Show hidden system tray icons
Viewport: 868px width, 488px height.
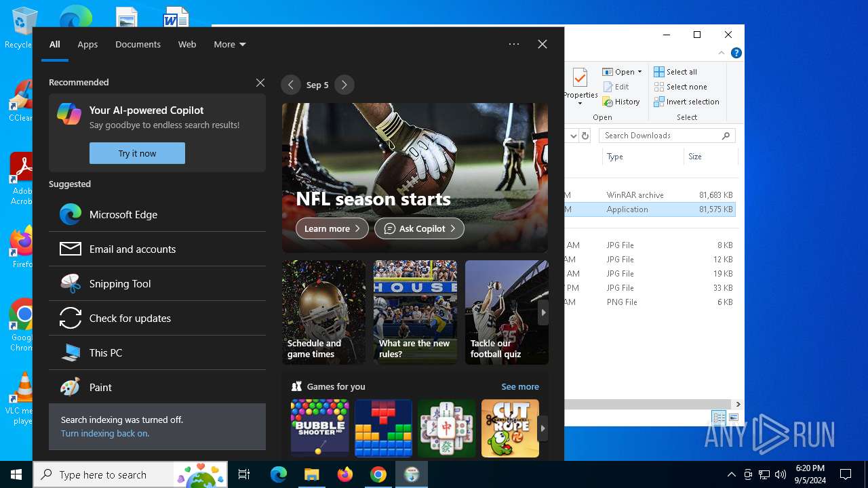pos(731,474)
